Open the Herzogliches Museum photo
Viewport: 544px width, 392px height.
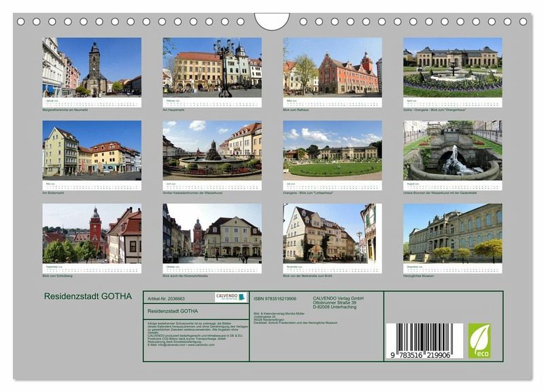click(453, 234)
